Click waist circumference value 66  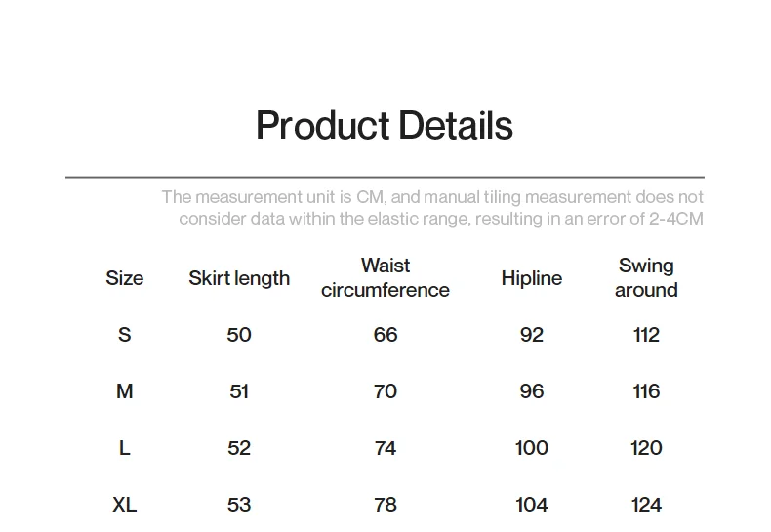click(x=385, y=335)
